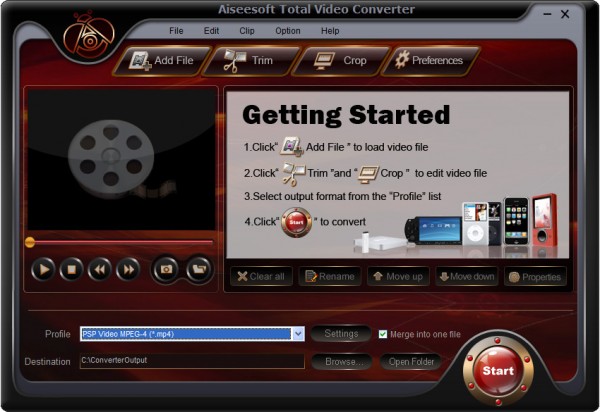
Task: Stop the video playback
Action: tap(72, 270)
